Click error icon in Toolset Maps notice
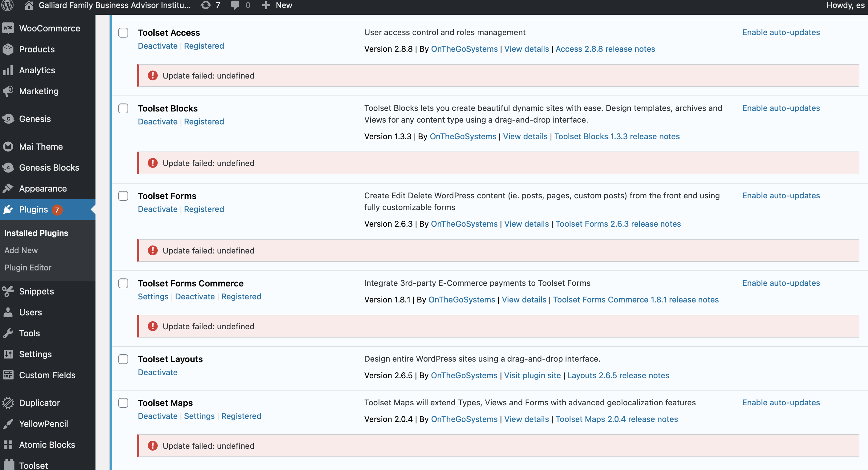 (153, 445)
